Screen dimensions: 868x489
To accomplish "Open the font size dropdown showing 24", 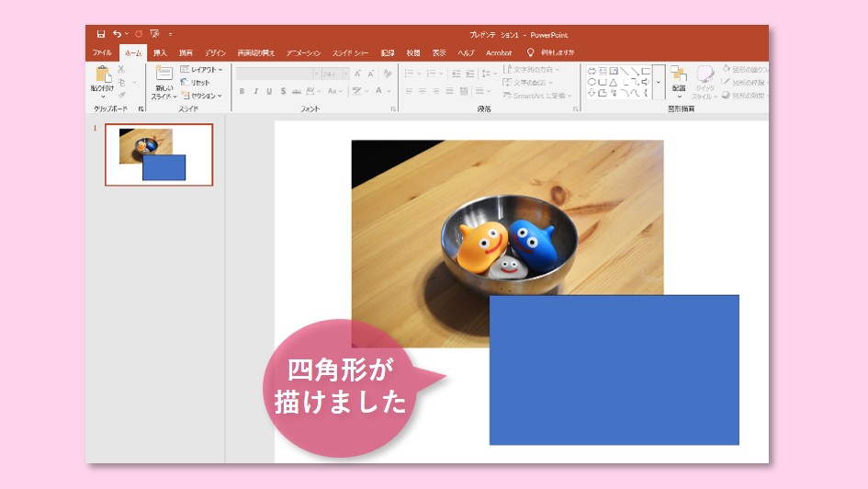I will point(335,74).
